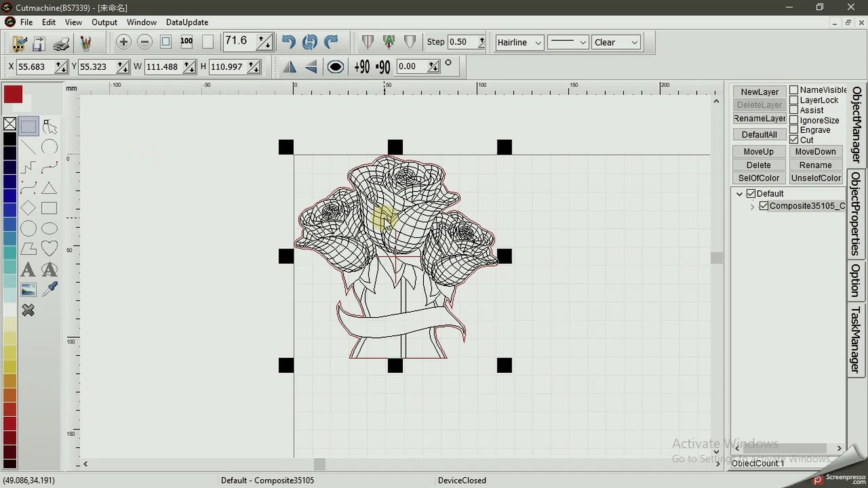Image resolution: width=868 pixels, height=488 pixels.
Task: Click the zoom in plus icon
Action: tap(123, 42)
